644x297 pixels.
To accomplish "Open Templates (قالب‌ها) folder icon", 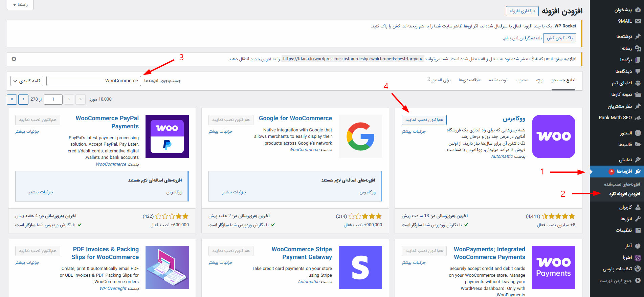I will click(638, 144).
